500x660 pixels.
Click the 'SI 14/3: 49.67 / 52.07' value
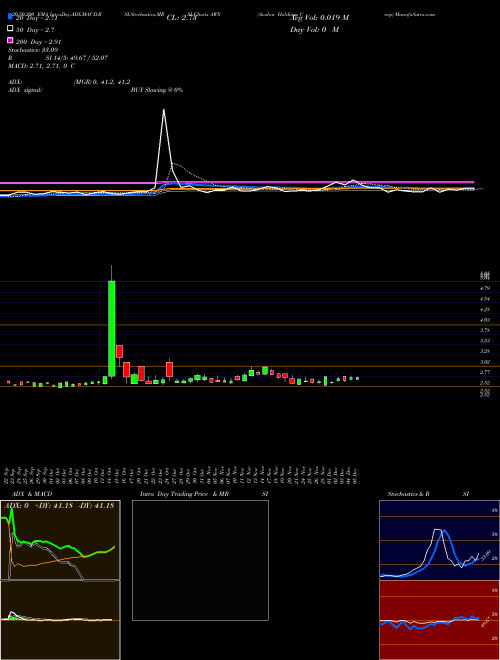[x=77, y=58]
